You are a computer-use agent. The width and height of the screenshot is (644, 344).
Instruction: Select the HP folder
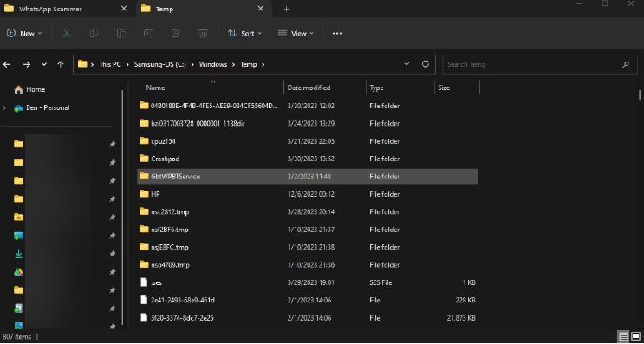coord(307,194)
